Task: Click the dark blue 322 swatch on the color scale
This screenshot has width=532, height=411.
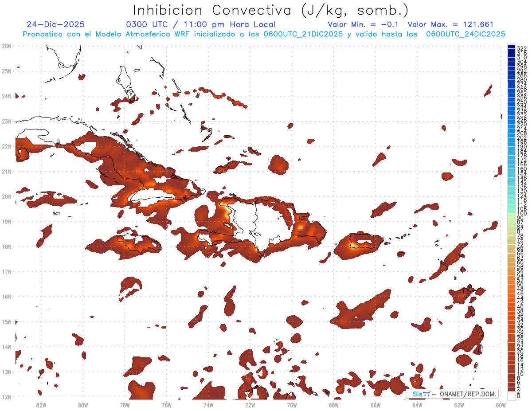Action: (x=512, y=47)
